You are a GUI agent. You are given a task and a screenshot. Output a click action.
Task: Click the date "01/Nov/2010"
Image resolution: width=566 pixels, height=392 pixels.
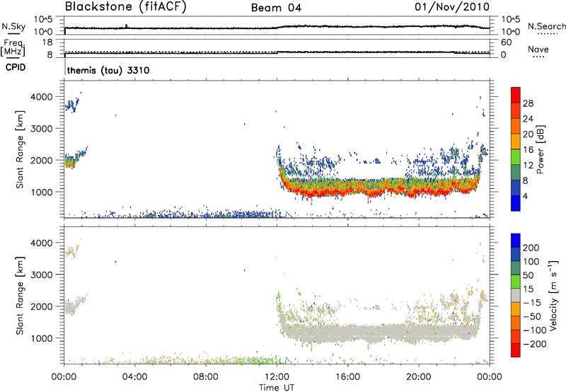[x=452, y=6]
